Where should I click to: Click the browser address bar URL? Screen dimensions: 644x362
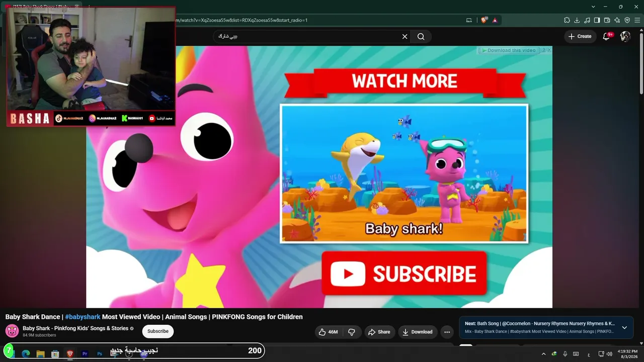[242, 20]
